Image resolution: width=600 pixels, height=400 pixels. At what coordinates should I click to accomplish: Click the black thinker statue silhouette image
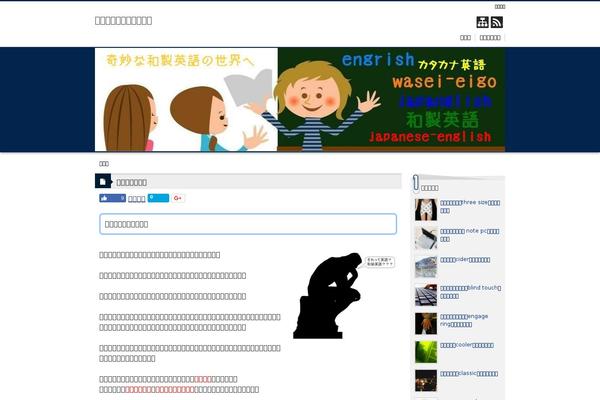click(328, 296)
